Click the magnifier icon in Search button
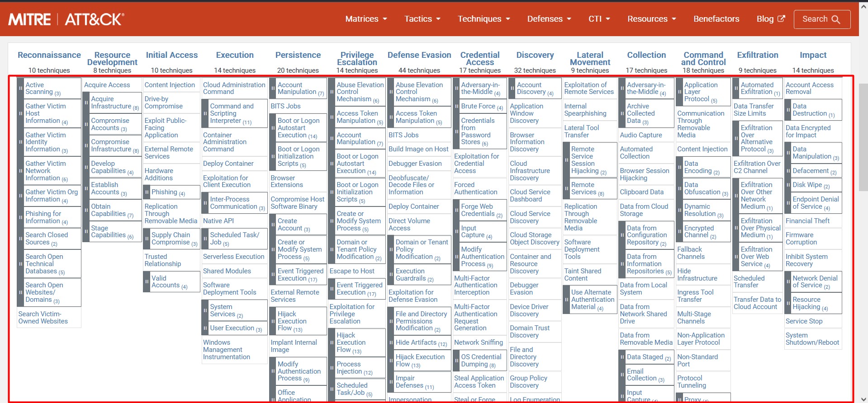The width and height of the screenshot is (868, 403). coord(835,19)
